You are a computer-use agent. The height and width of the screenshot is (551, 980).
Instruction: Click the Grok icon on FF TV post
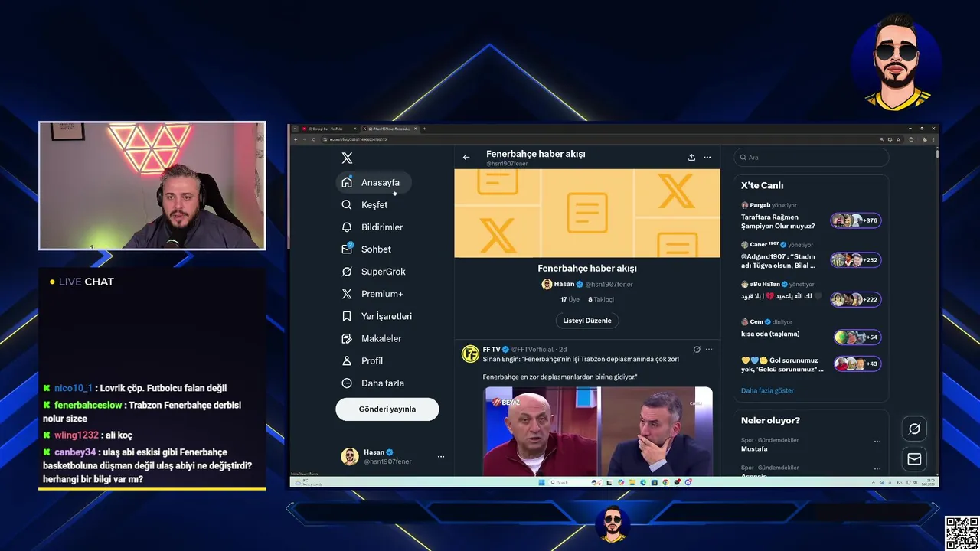(697, 349)
